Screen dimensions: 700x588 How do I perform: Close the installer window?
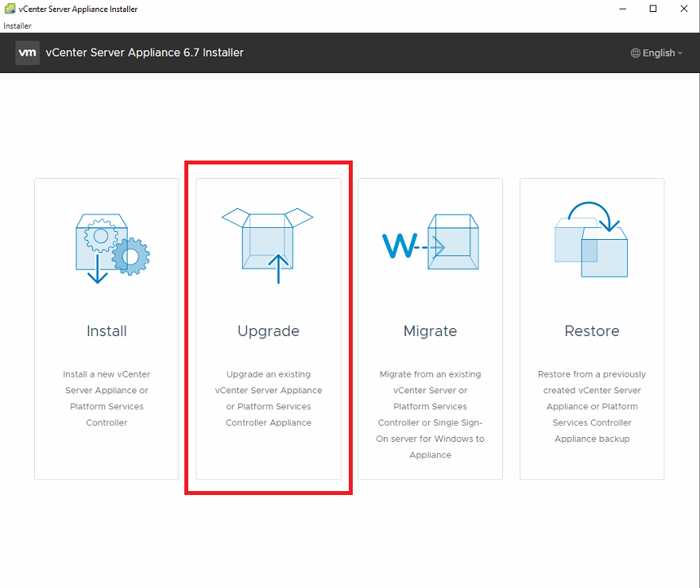pos(684,9)
